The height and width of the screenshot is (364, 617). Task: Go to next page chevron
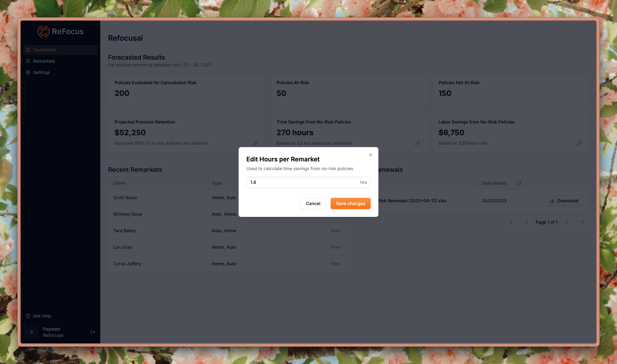pyautogui.click(x=567, y=222)
